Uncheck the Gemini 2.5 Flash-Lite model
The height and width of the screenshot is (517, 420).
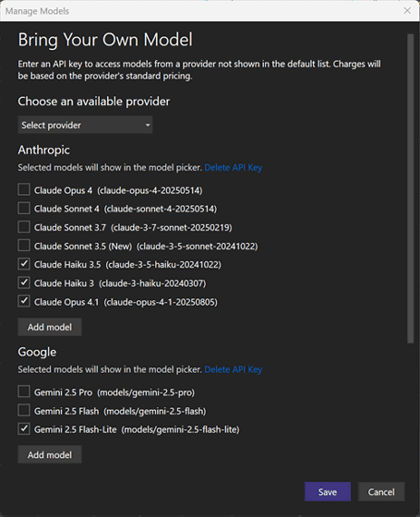tap(24, 429)
